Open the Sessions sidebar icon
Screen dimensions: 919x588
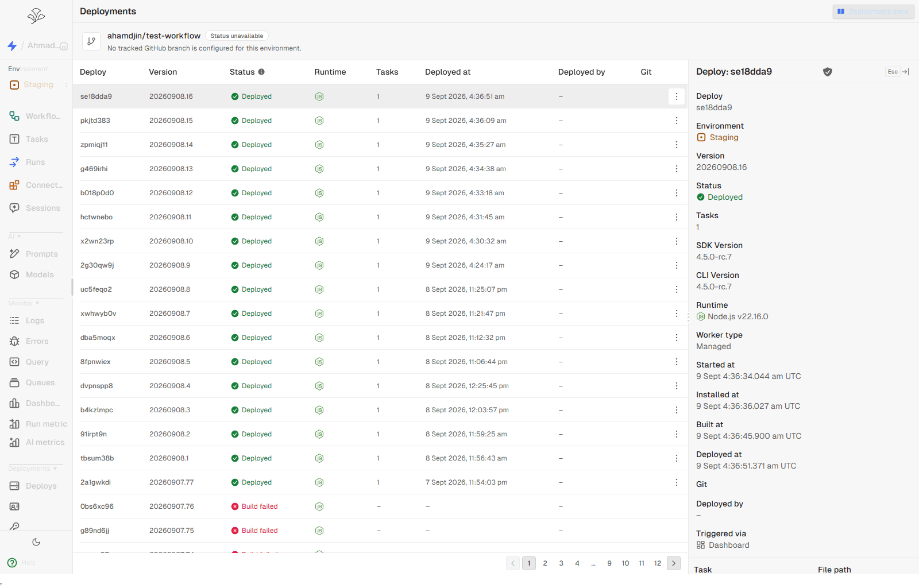14,208
